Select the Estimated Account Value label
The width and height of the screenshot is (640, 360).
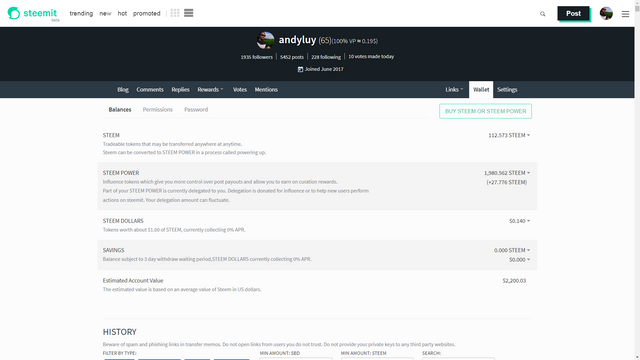click(133, 280)
